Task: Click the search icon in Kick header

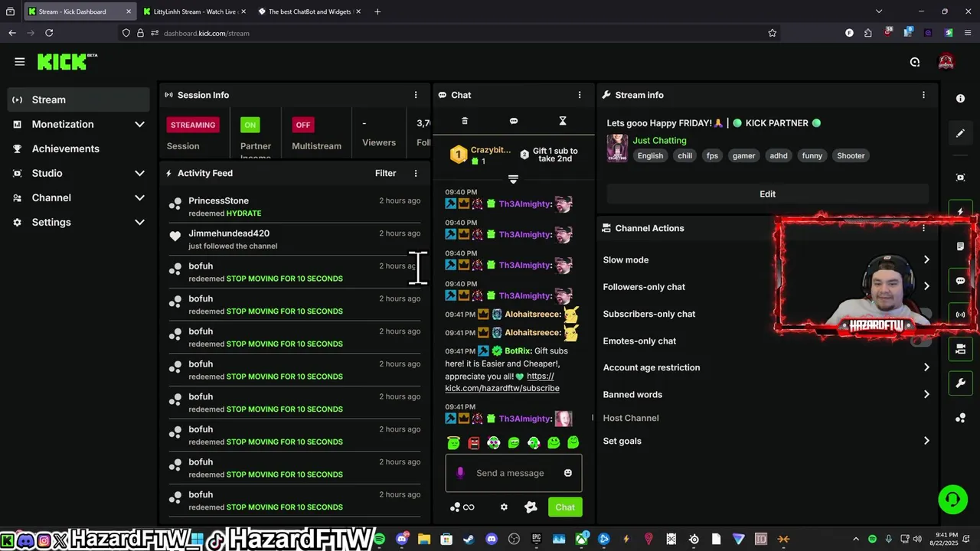Action: [x=915, y=62]
